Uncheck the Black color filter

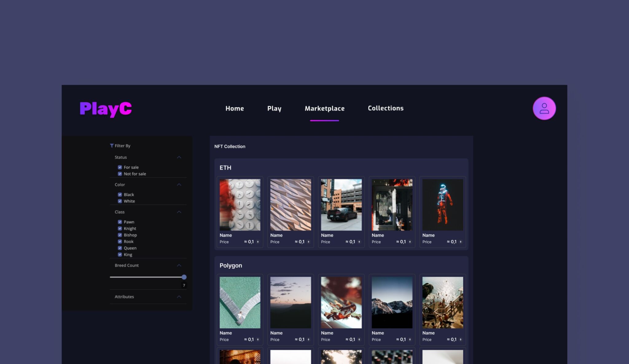[x=120, y=194]
